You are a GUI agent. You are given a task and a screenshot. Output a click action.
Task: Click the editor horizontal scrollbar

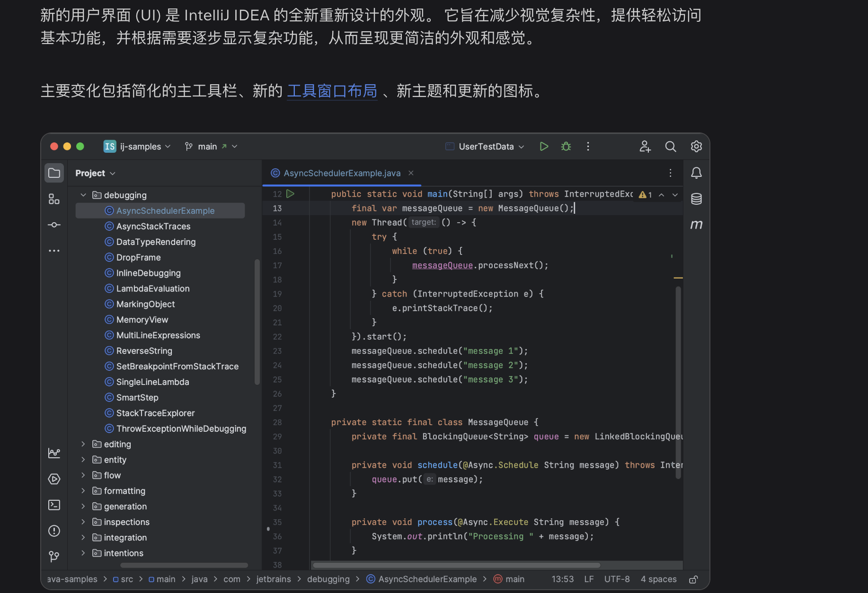(457, 565)
